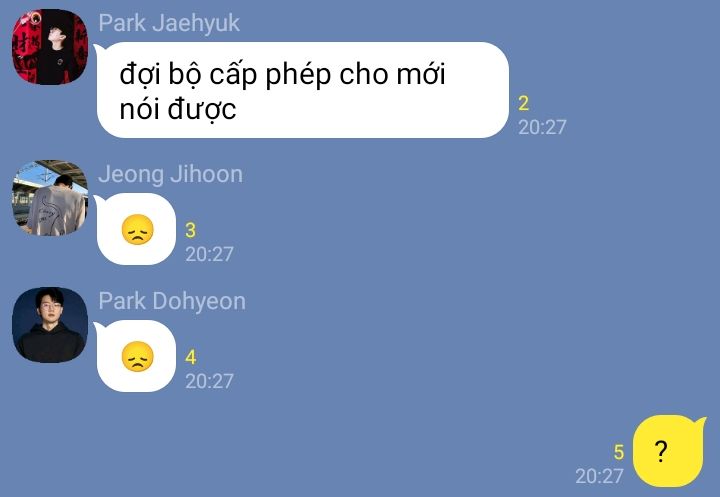Click the unread count 4
Image resolution: width=720 pixels, height=497 pixels.
191,357
